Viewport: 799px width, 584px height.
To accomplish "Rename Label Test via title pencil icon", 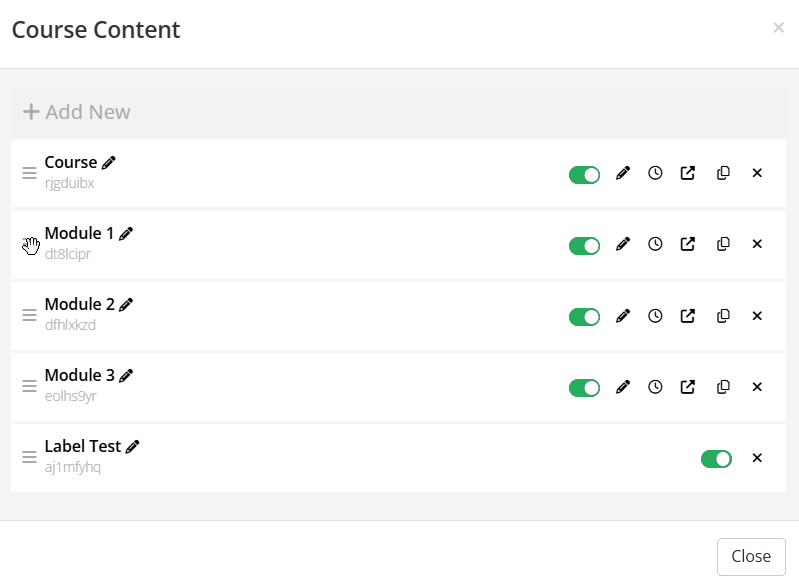I will click(133, 447).
